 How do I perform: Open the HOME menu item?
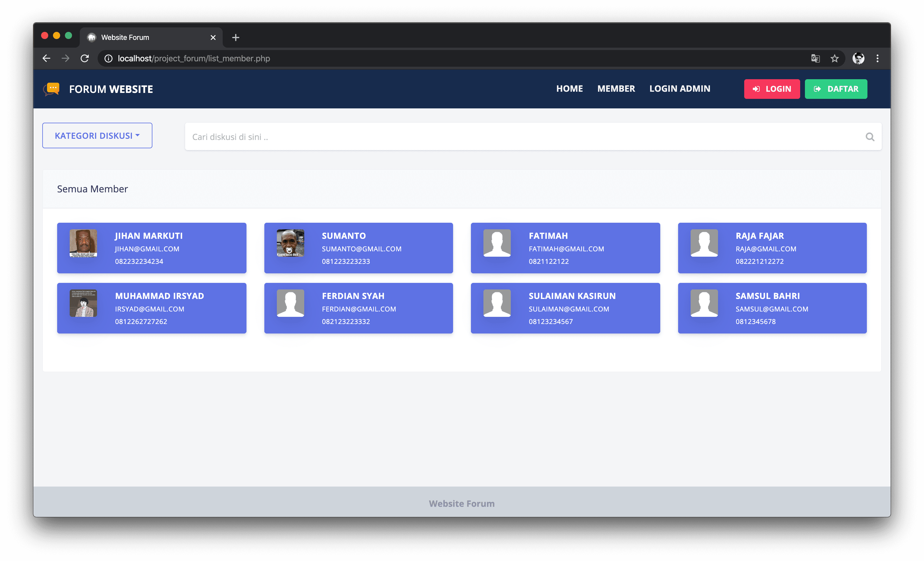coord(569,88)
